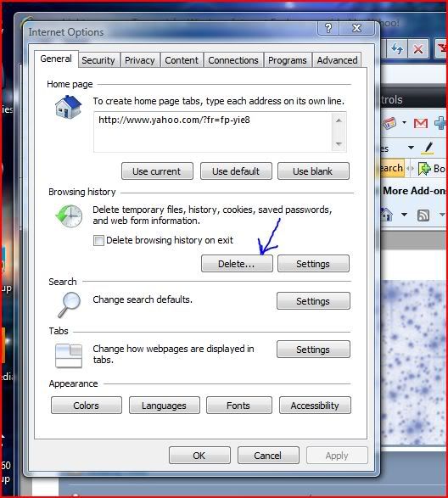The height and width of the screenshot is (498, 448).
Task: Open dropdown arrow next to Home icon
Action: [404, 215]
